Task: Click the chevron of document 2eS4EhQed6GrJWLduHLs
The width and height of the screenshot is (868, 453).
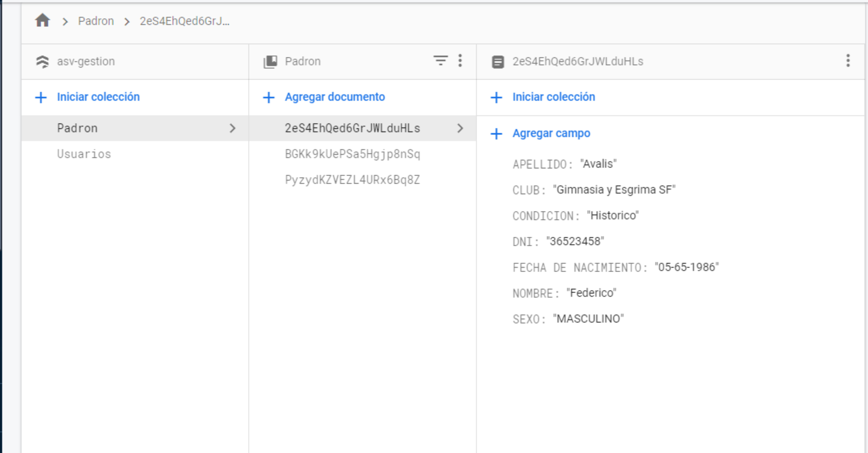Action: pyautogui.click(x=460, y=128)
